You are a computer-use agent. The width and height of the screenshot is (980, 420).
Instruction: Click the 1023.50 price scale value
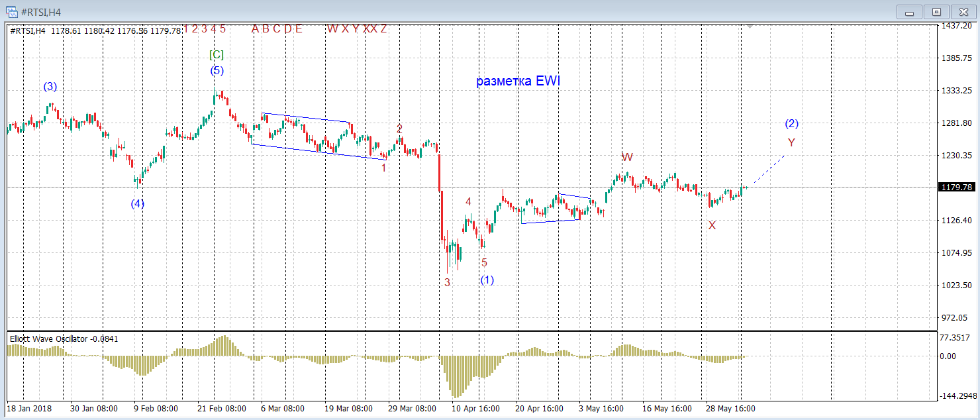(957, 285)
